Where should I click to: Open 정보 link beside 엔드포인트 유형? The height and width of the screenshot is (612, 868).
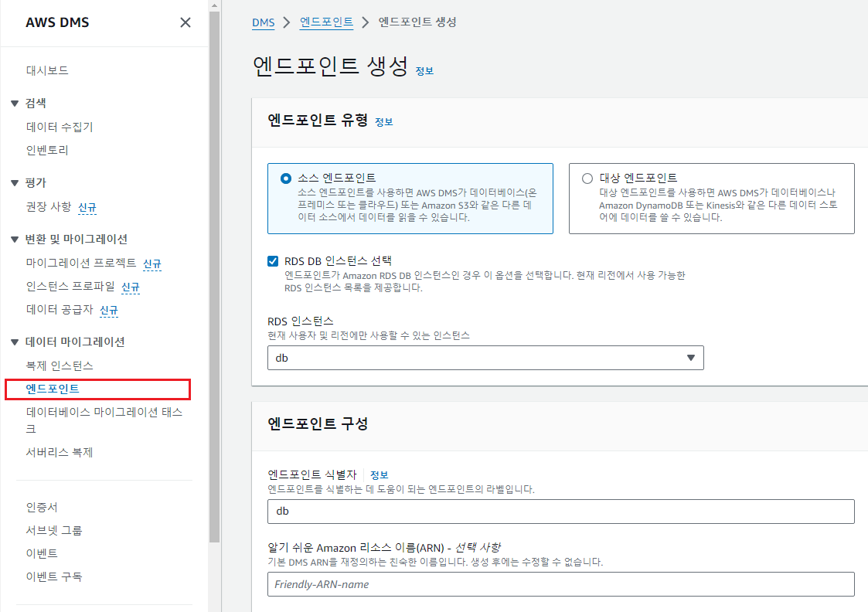coord(383,122)
